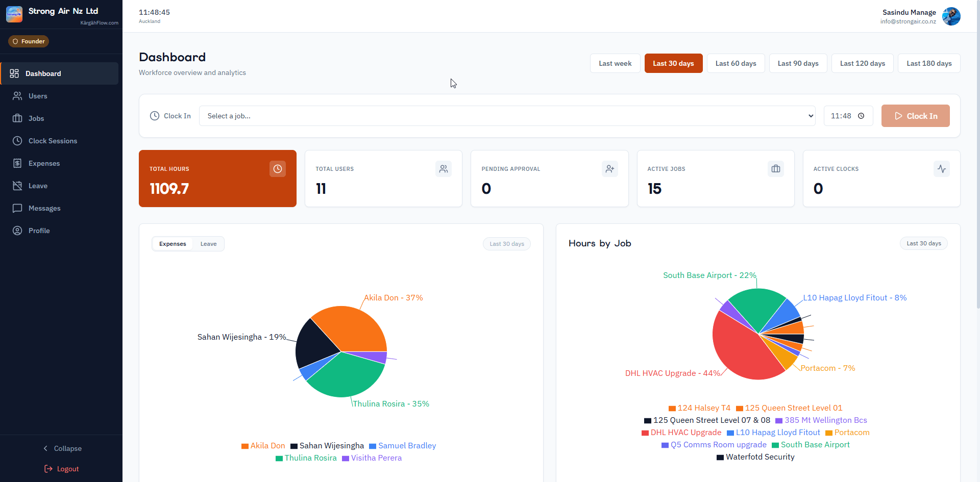Click the Sahan Wijesingha black legend swatch
980x482 pixels.
294,446
